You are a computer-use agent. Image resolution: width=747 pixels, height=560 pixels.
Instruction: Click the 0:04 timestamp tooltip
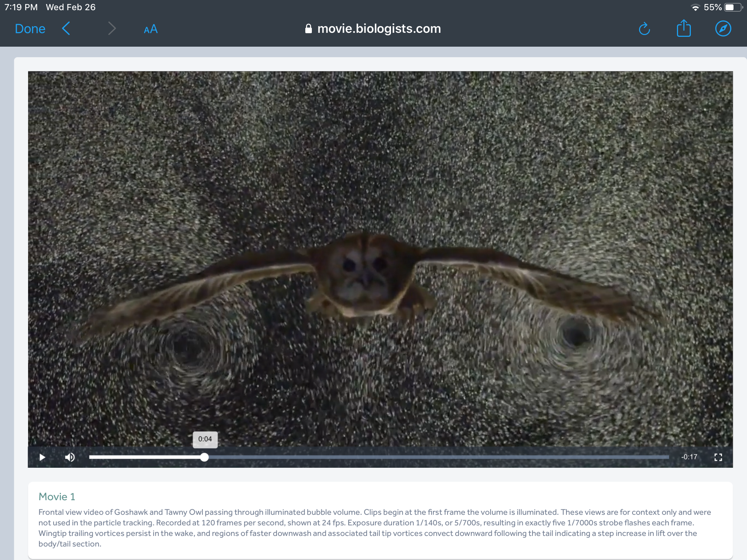click(205, 439)
